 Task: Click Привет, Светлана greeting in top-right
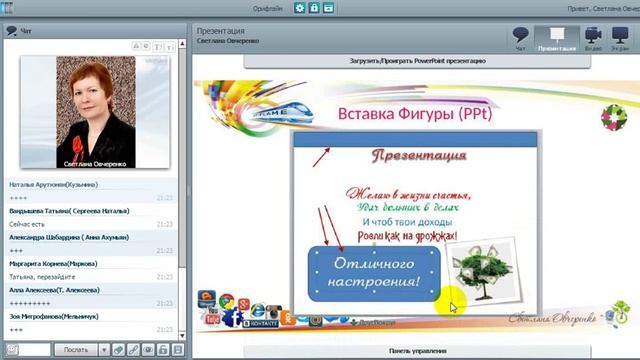point(604,9)
